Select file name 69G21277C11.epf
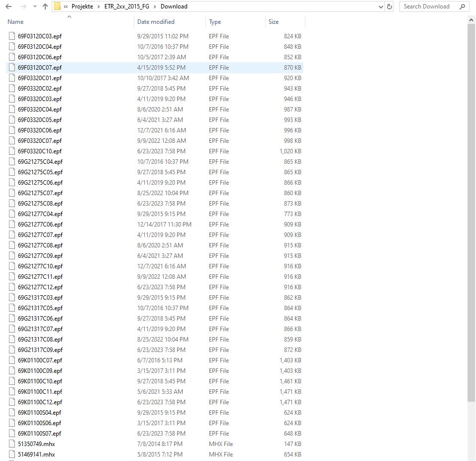Viewport: 476px width, 461px height. [40, 276]
